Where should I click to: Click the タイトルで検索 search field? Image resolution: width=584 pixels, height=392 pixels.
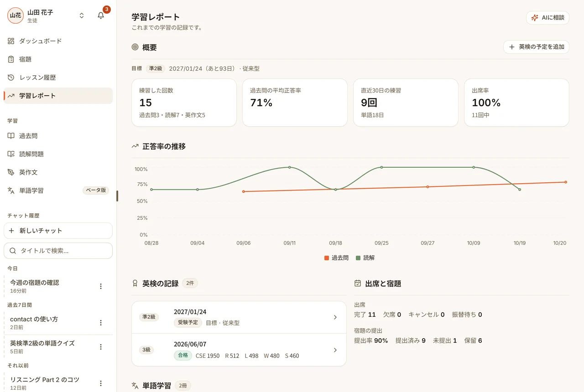point(58,251)
